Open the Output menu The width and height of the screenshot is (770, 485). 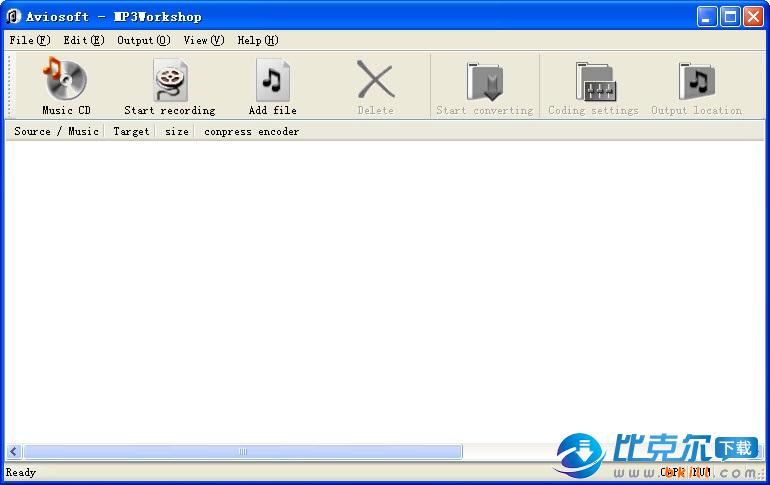pyautogui.click(x=143, y=40)
